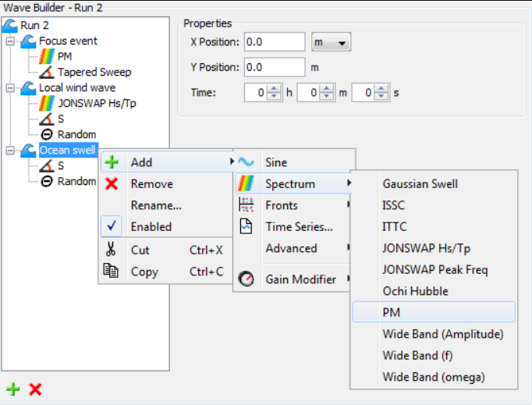Click the scissors Cut icon

111,249
